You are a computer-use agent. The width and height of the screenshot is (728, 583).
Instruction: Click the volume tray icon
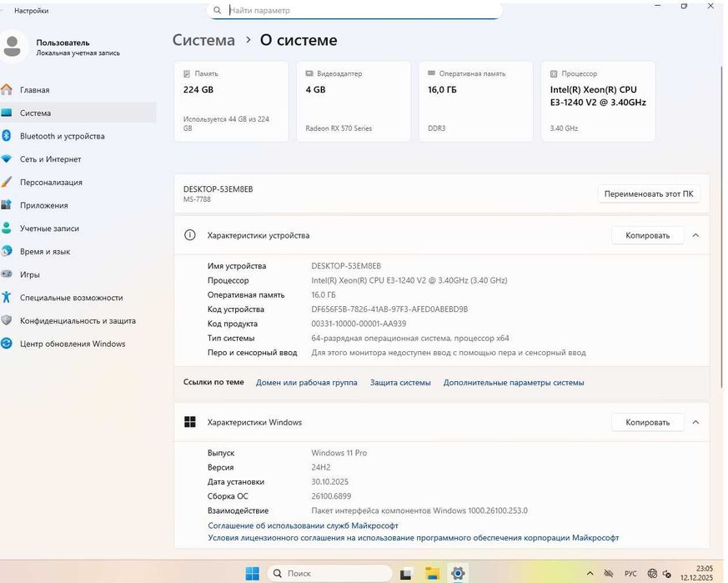[667, 574]
